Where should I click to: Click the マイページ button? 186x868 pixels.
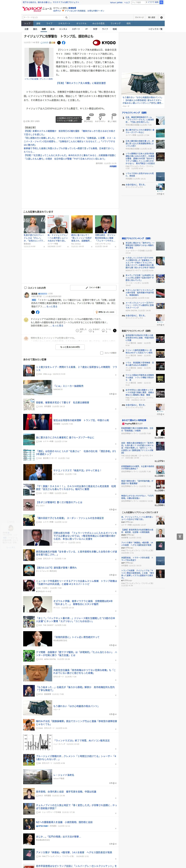139,18
